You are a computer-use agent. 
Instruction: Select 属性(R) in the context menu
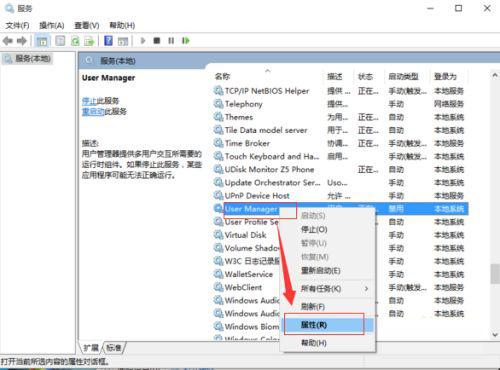(328, 325)
